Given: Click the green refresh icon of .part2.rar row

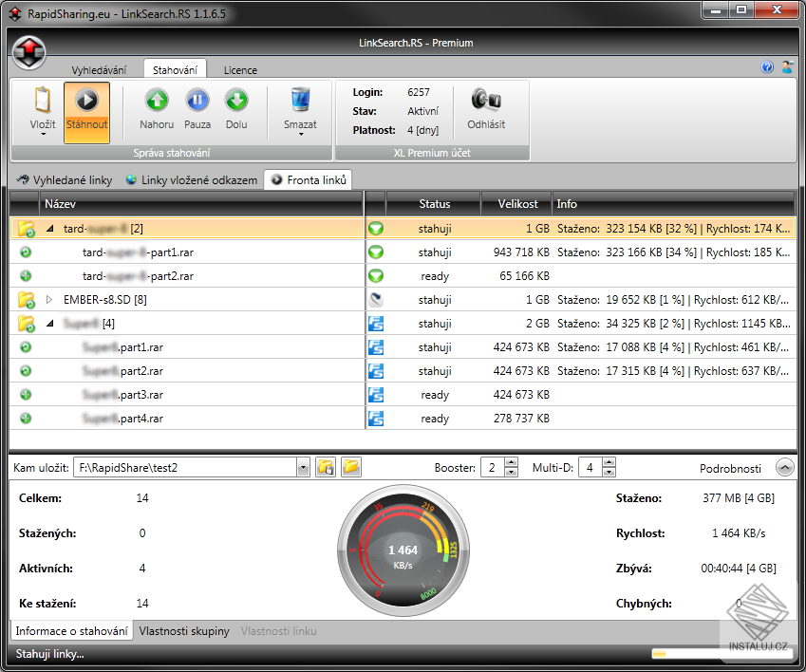Looking at the screenshot, I should pos(26,371).
